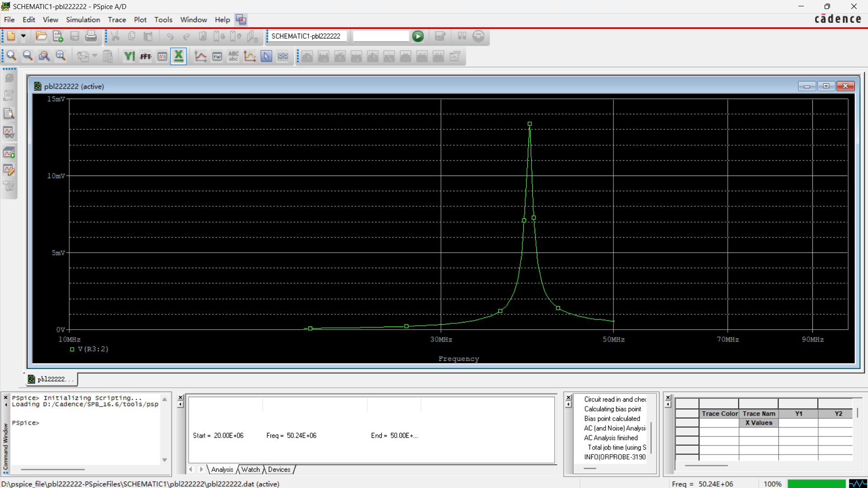Screen dimensions: 868x488
Task: Click the stop simulation round icon
Action: 478,36
